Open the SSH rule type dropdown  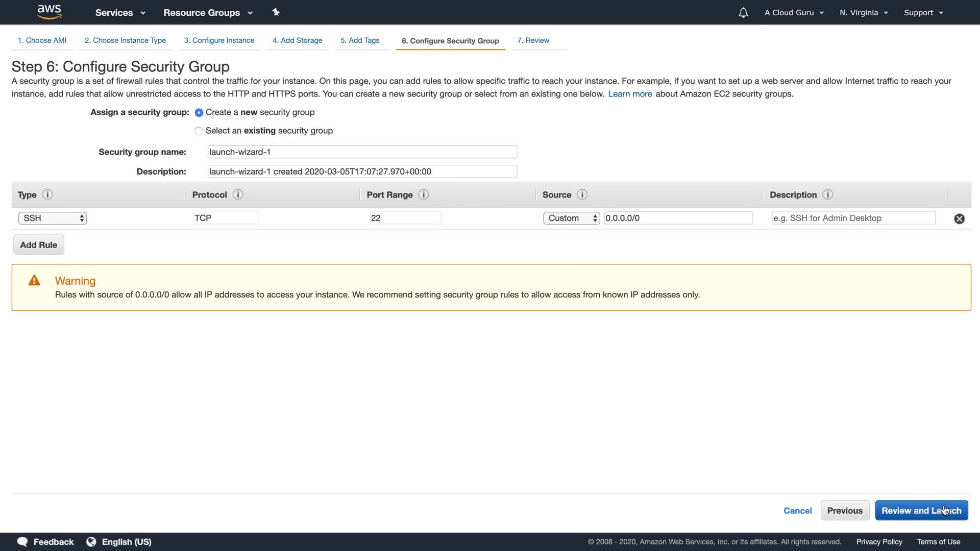point(53,218)
